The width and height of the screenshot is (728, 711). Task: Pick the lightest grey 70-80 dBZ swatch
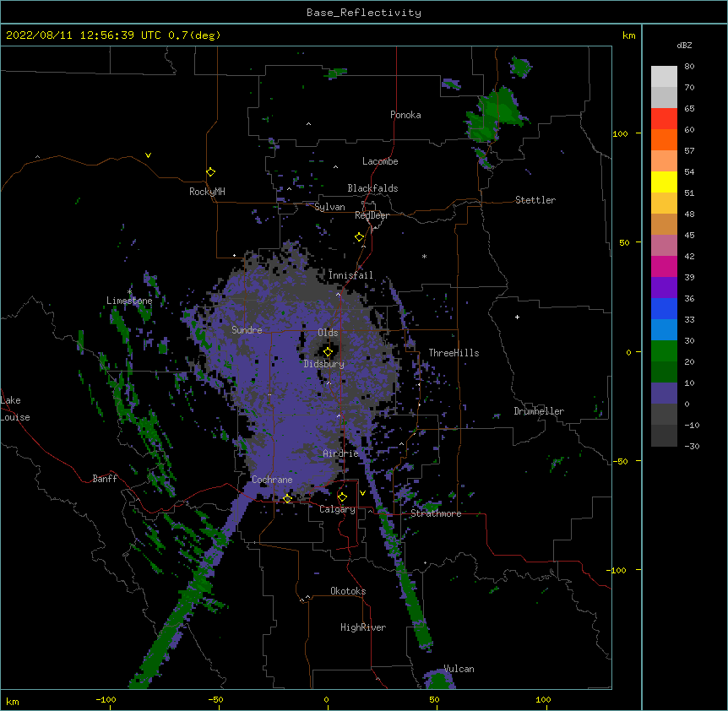point(664,76)
